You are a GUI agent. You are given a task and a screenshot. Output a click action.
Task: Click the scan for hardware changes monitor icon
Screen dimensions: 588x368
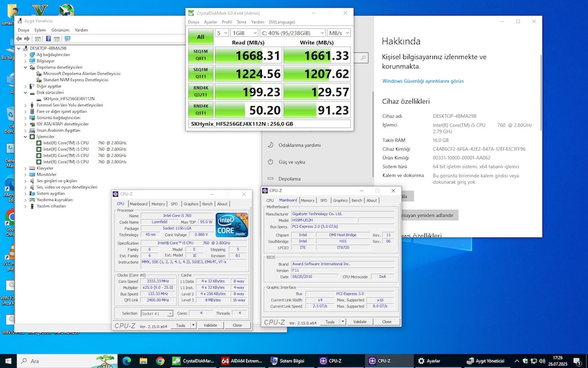[x=68, y=39]
